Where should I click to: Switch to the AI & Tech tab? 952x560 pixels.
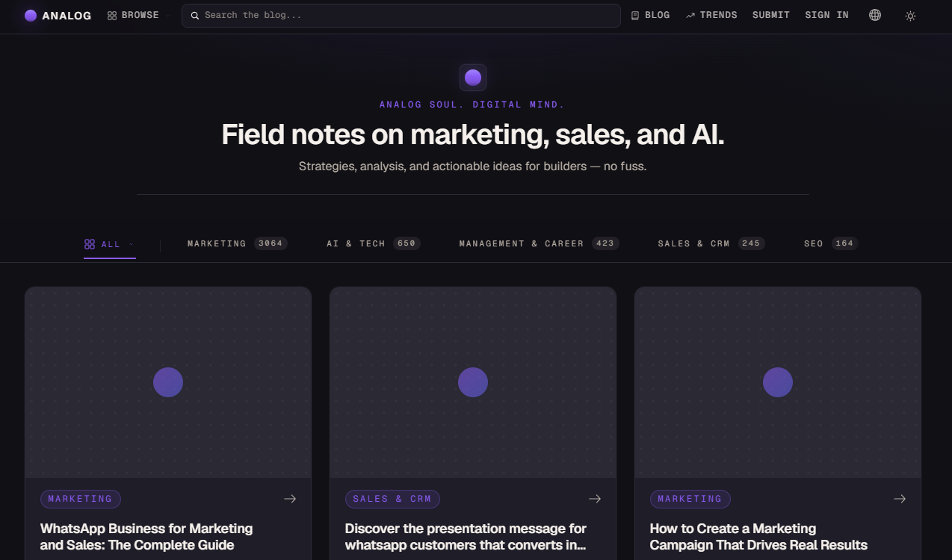[373, 243]
